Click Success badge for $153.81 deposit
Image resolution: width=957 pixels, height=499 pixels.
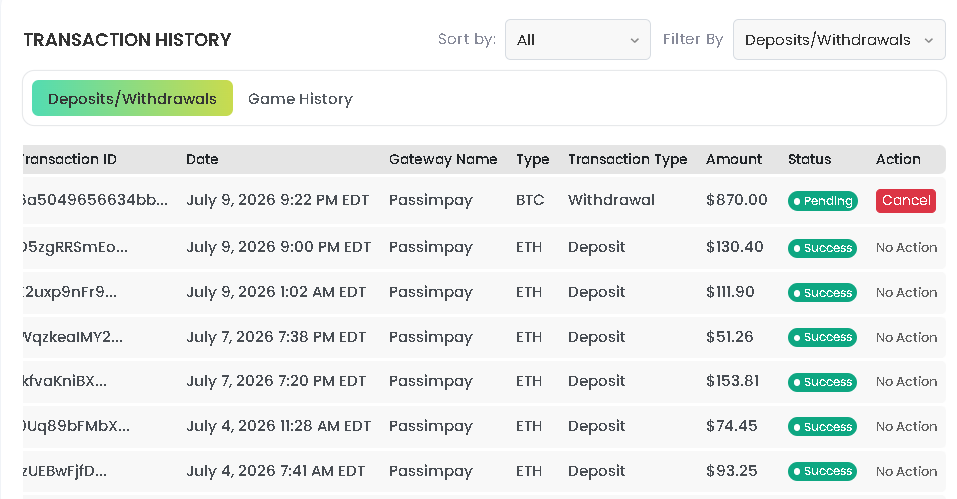tap(823, 382)
